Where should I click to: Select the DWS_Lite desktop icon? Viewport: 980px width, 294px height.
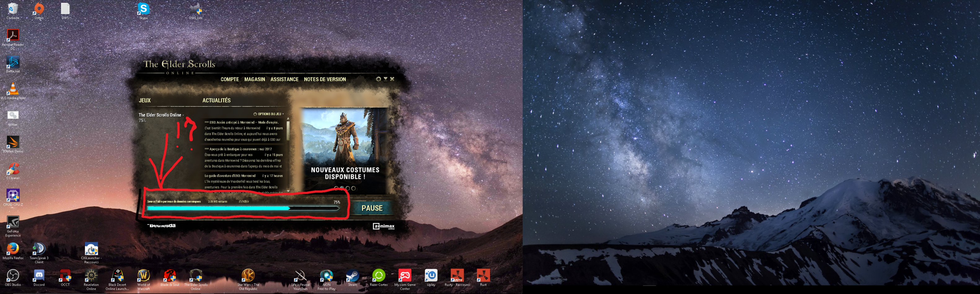196,11
